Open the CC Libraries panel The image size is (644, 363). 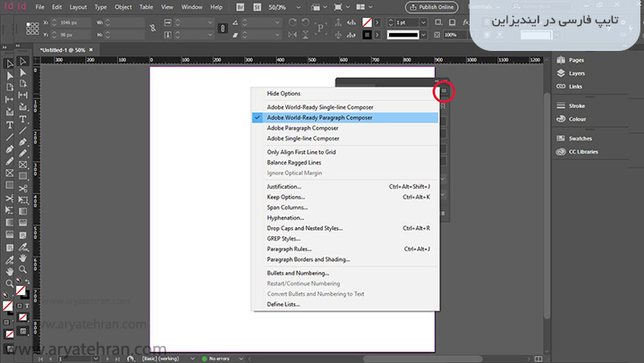583,152
